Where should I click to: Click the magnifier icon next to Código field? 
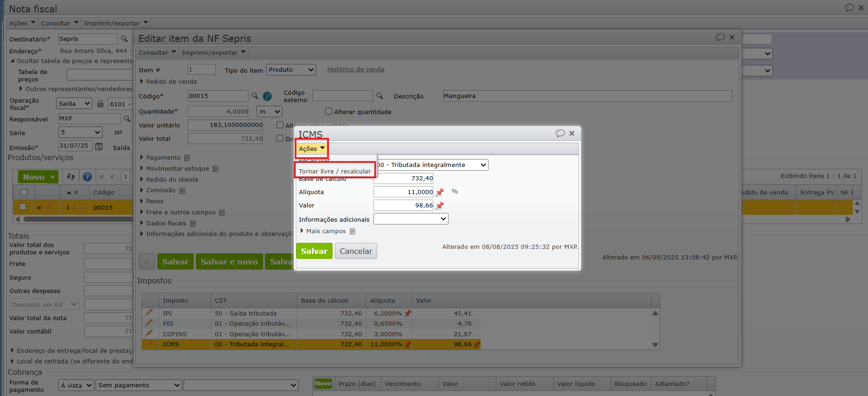255,96
